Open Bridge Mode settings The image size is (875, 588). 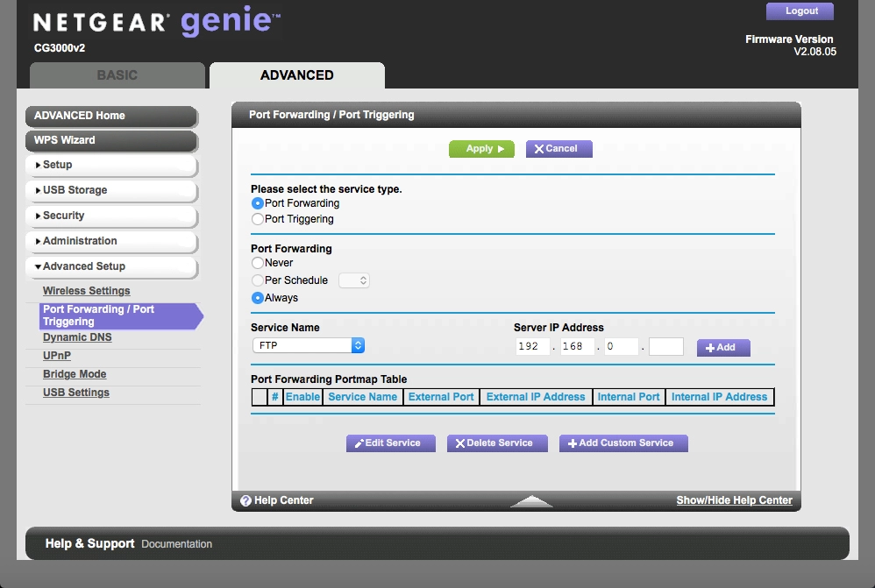pyautogui.click(x=75, y=374)
